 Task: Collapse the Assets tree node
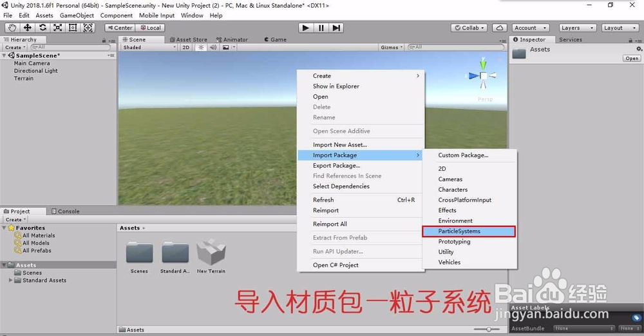point(4,265)
